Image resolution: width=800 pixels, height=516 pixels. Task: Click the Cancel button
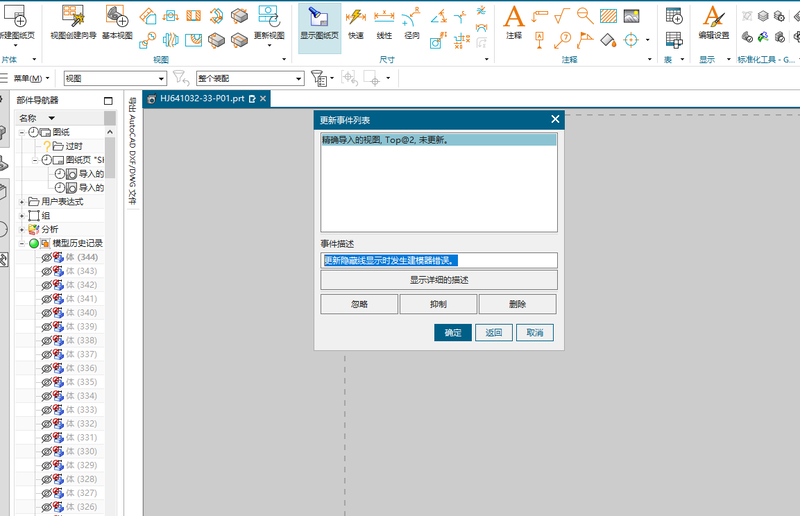[x=535, y=333]
